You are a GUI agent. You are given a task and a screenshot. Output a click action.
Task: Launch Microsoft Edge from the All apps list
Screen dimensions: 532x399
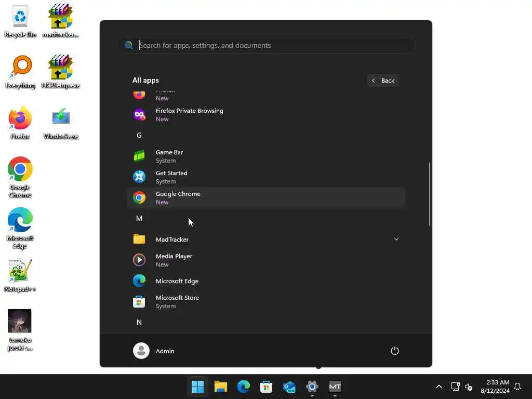click(266, 281)
